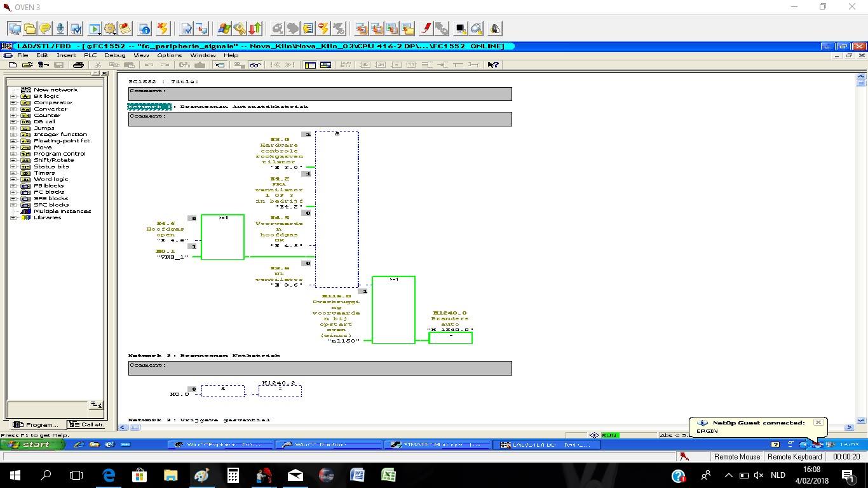Click the down arrow of vertical scrollbar
868x488 pixels.
(861, 421)
